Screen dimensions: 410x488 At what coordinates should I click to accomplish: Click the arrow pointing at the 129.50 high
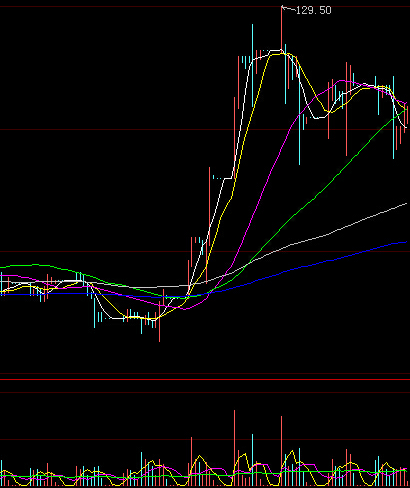point(288,8)
